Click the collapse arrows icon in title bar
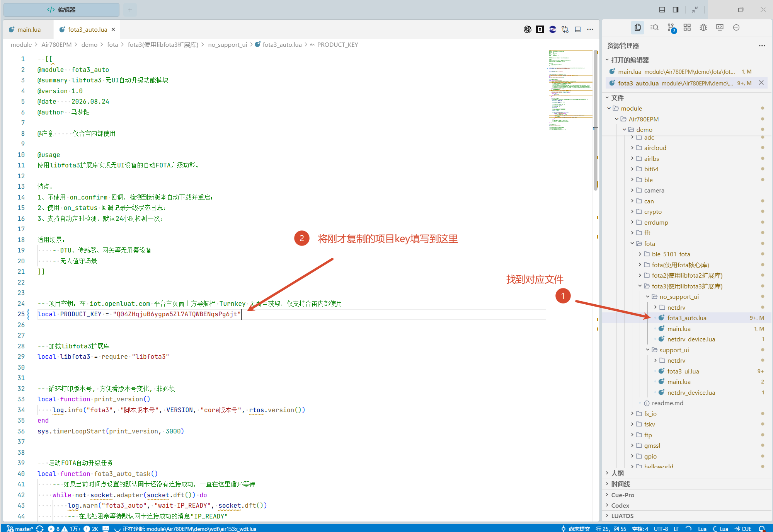The image size is (773, 532). pos(695,10)
